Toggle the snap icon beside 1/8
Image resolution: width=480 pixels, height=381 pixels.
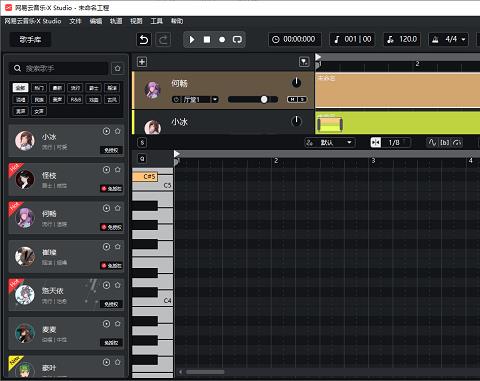pyautogui.click(x=376, y=143)
